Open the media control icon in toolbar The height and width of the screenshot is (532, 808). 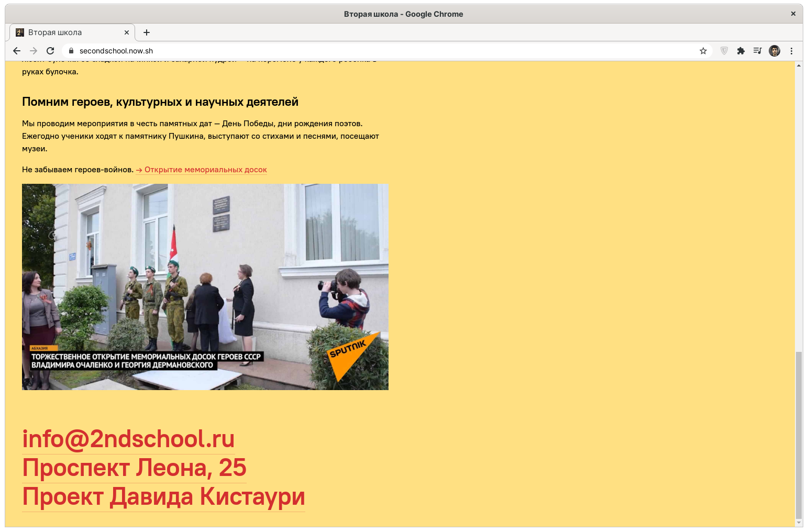[758, 51]
